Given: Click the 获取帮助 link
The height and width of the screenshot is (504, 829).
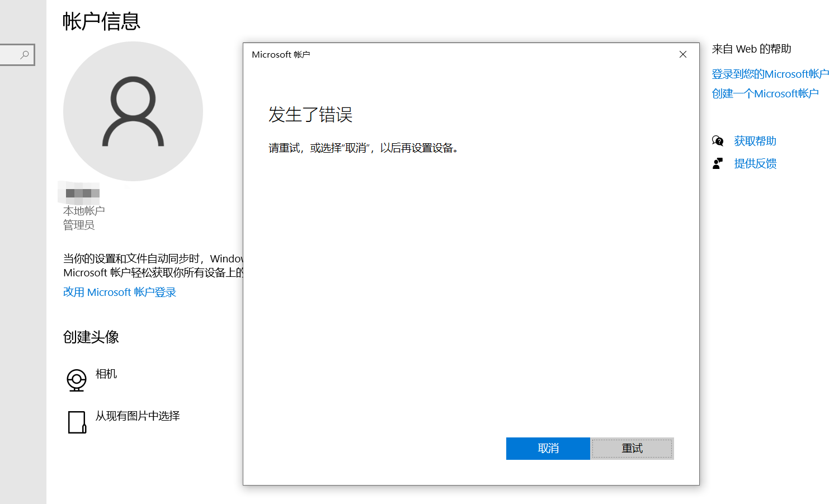Looking at the screenshot, I should (755, 141).
